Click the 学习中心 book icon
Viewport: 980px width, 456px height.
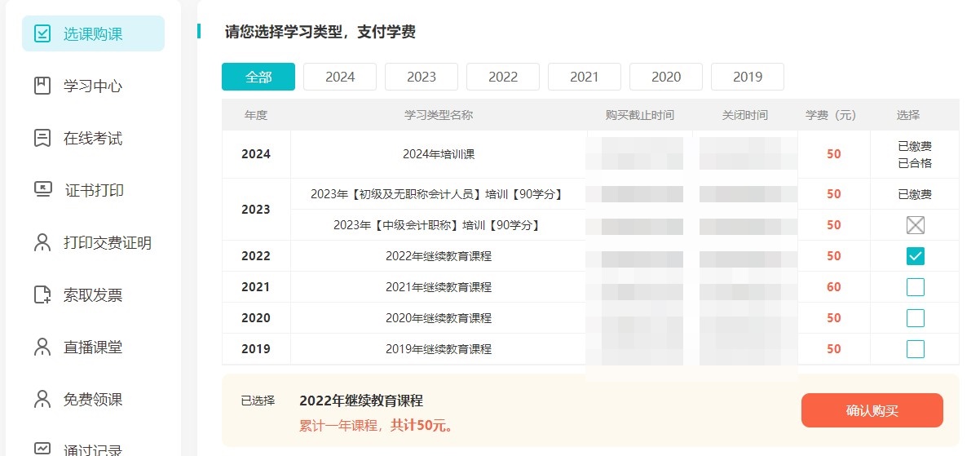click(x=42, y=86)
